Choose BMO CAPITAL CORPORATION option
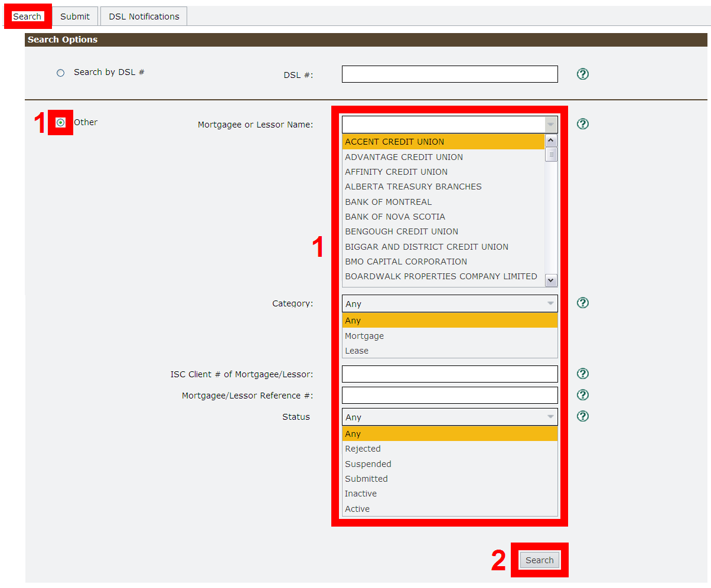The width and height of the screenshot is (711, 588). tap(443, 262)
